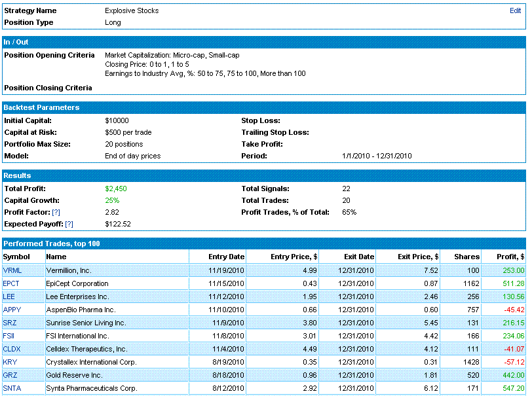This screenshot has height=396, width=532.
Task: Open the APPY symbol link
Action: coord(12,310)
